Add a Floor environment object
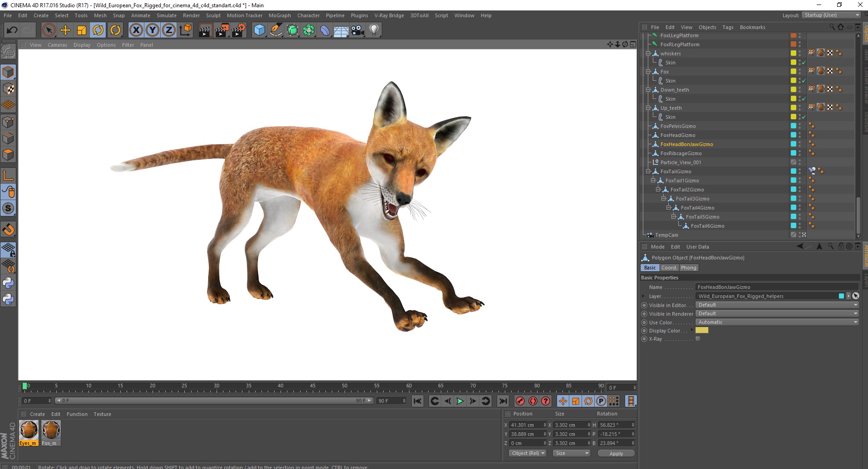The height and width of the screenshot is (469, 868). click(341, 30)
